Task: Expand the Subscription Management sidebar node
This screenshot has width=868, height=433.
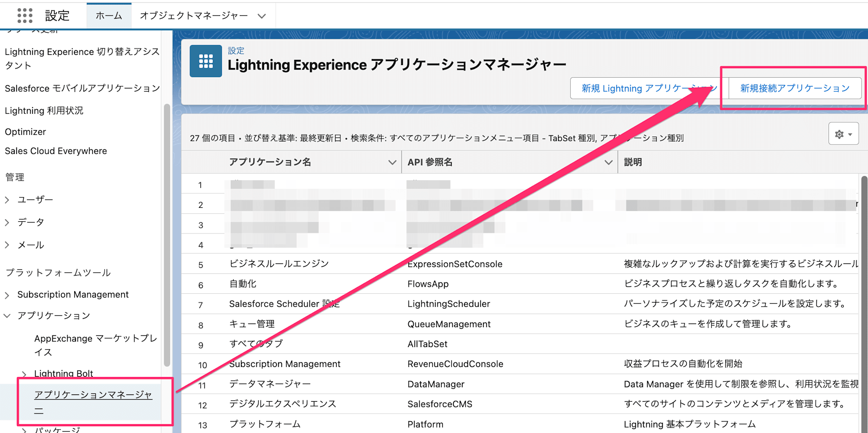Action: 7,295
